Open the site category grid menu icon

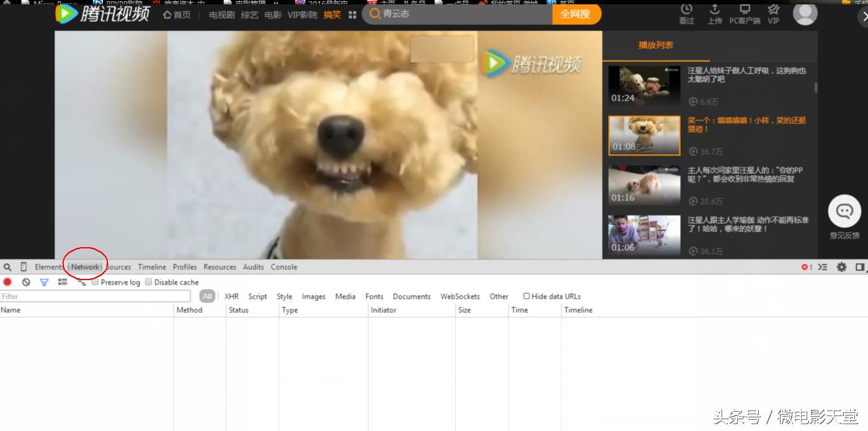352,14
